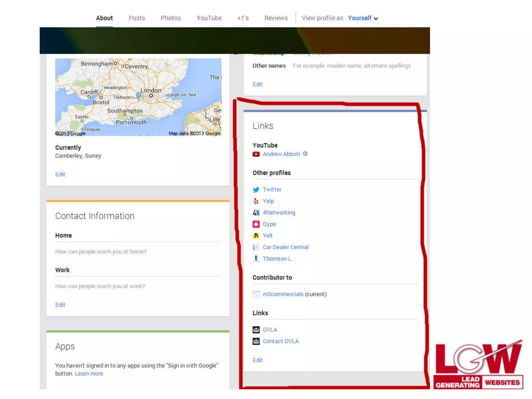Open the Photos tab
Image resolution: width=532 pixels, height=399 pixels.
pos(171,18)
